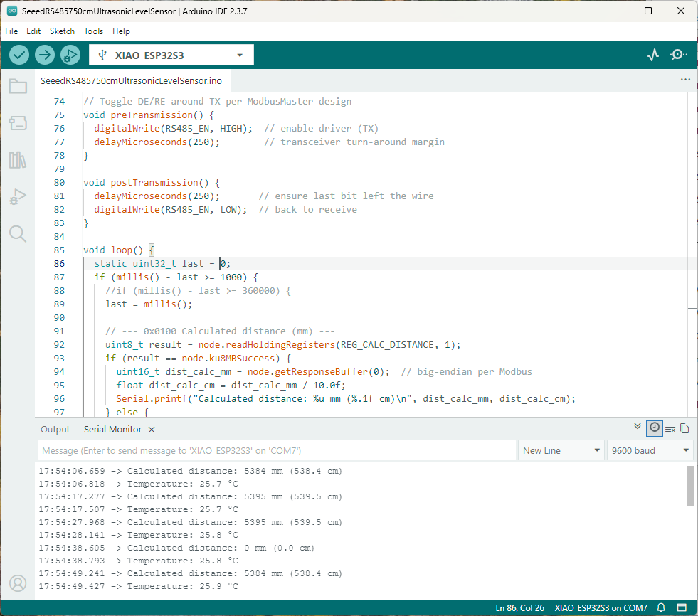This screenshot has width=698, height=616.
Task: Clear the serial monitor output
Action: [670, 428]
